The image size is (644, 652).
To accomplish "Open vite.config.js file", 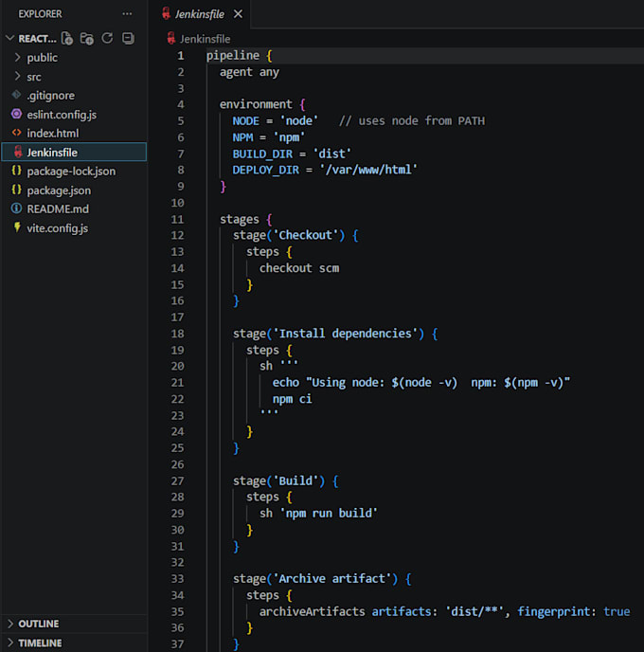I will [58, 228].
